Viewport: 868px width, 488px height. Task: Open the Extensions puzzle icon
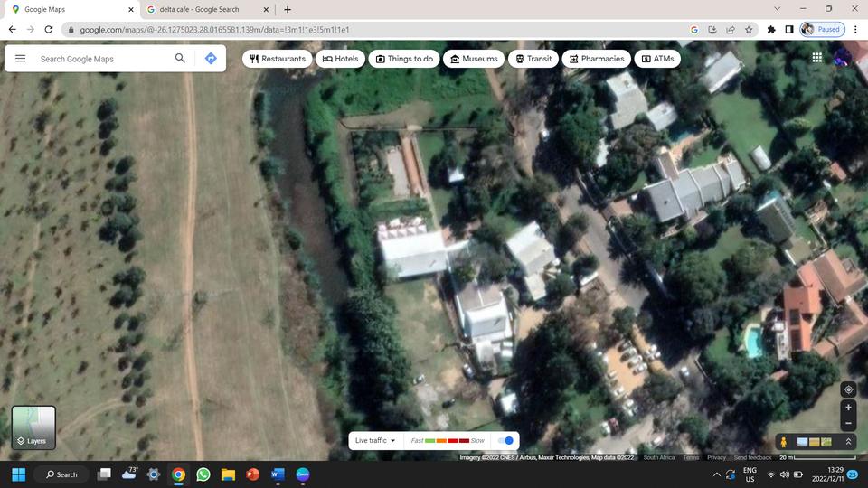(x=771, y=30)
